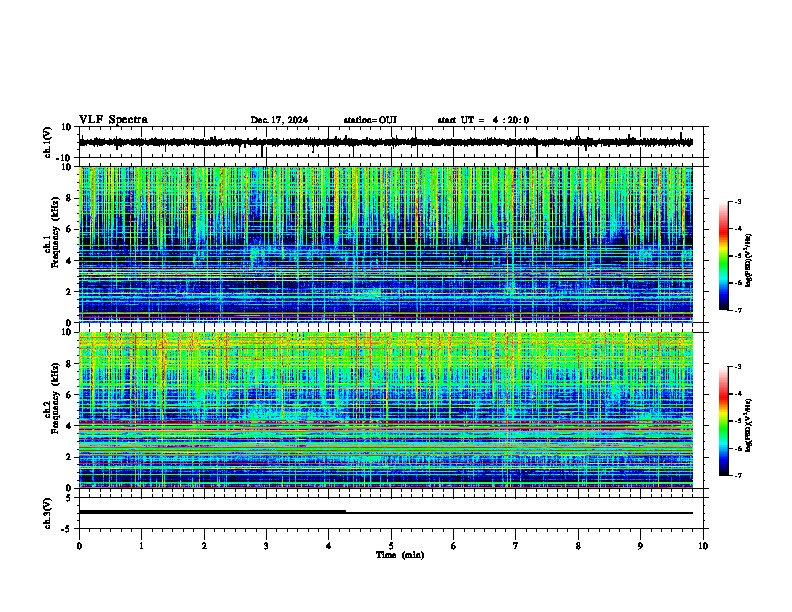The height and width of the screenshot is (612, 792).
Task: Click the "station=OUI" header label
Action: coord(370,120)
